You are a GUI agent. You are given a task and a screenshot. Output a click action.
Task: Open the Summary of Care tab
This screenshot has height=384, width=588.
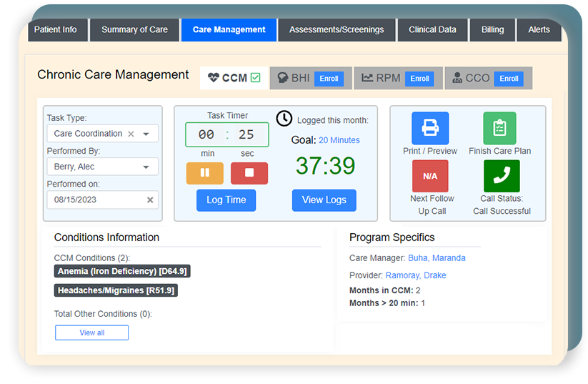click(x=134, y=30)
